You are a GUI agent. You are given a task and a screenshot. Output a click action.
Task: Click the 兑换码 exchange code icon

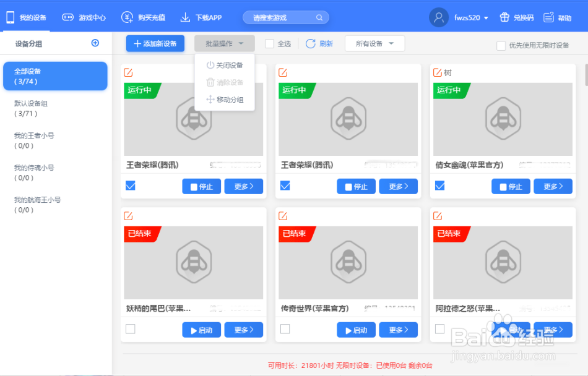pos(504,17)
